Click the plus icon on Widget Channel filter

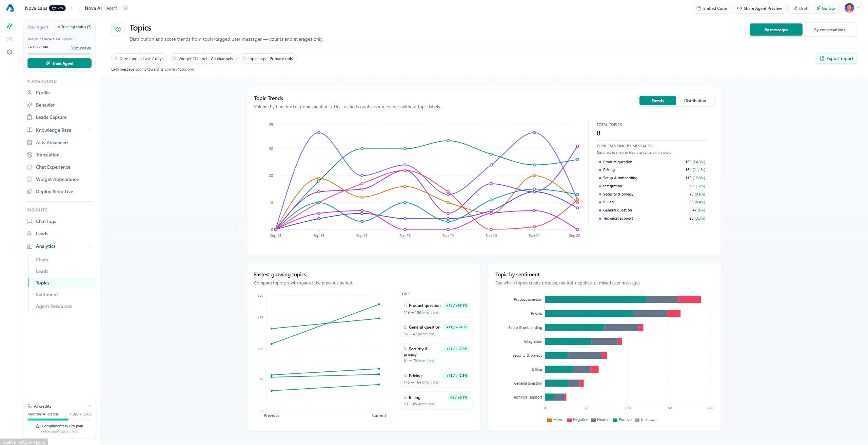[175, 58]
